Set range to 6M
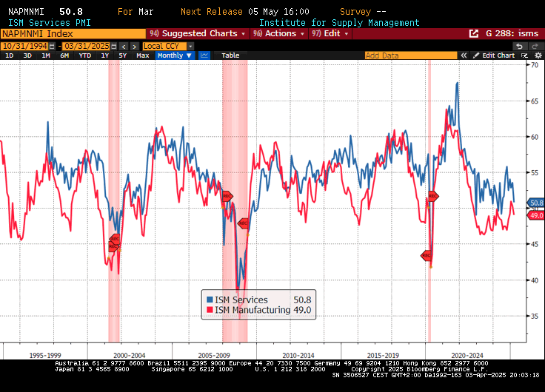The width and height of the screenshot is (545, 392). tap(64, 55)
